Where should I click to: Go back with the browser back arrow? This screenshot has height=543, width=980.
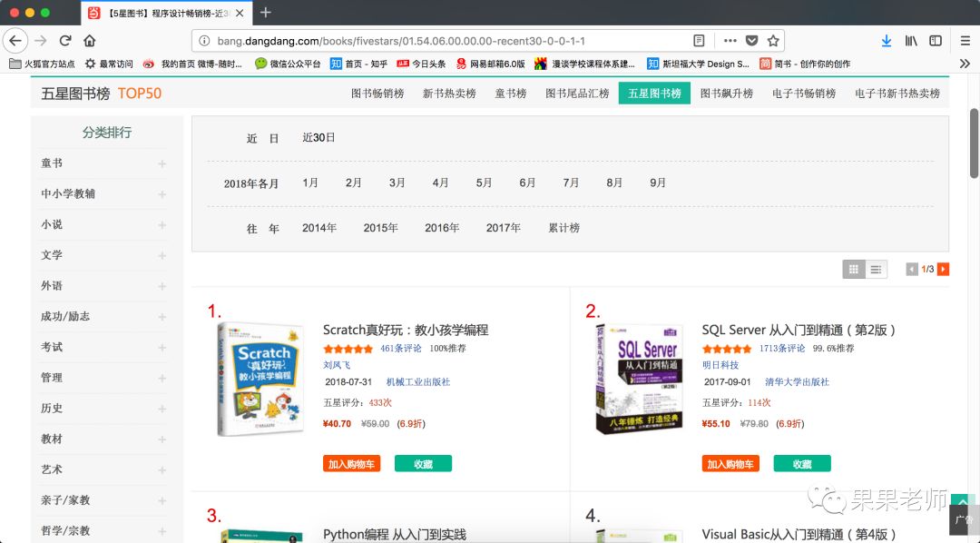tap(15, 41)
